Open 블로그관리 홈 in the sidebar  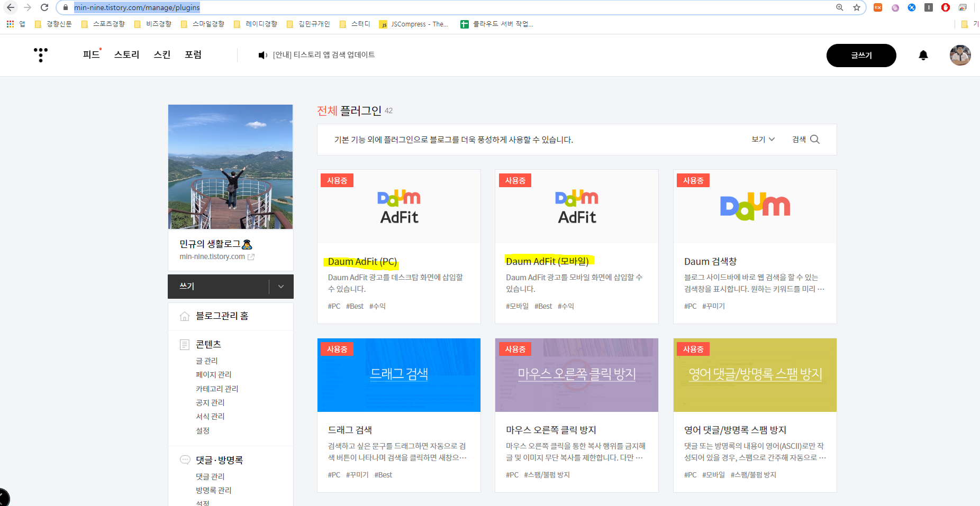[222, 316]
